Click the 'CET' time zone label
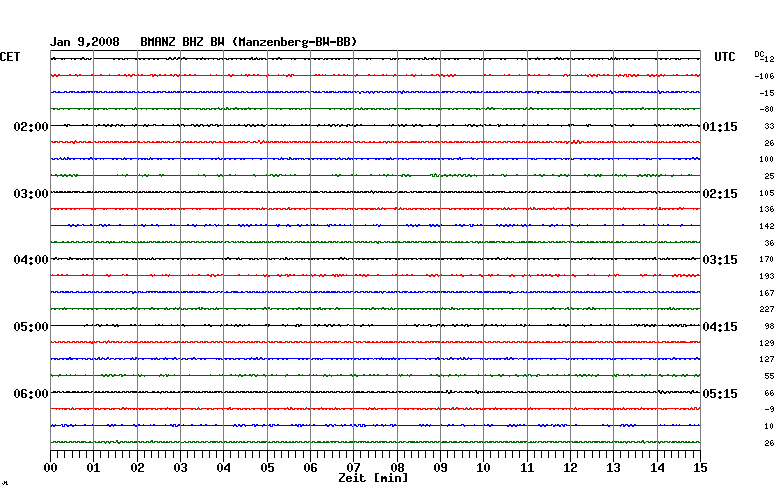 click(10, 57)
